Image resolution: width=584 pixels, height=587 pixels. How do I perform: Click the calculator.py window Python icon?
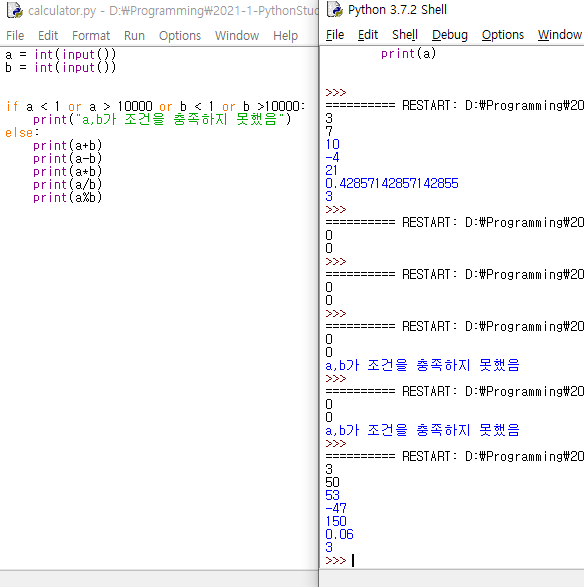pos(15,10)
